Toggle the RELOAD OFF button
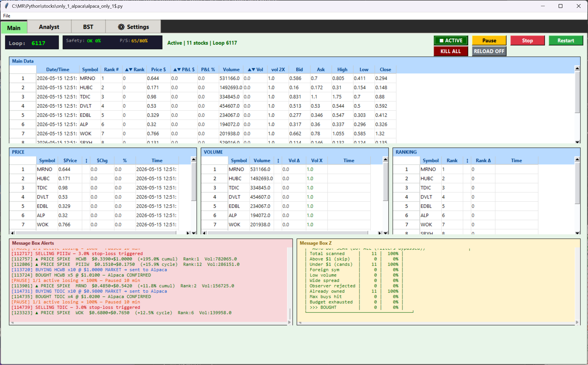588x365 pixels. (x=489, y=51)
